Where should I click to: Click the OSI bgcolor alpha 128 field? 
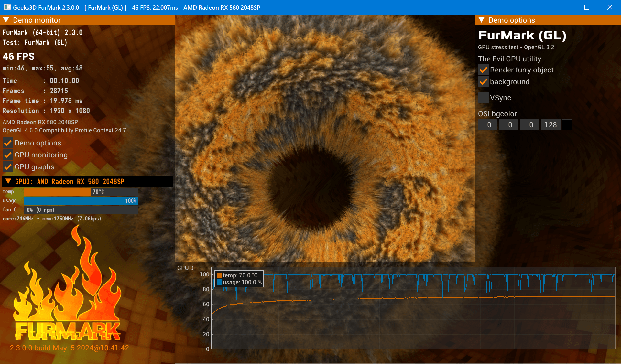[550, 125]
